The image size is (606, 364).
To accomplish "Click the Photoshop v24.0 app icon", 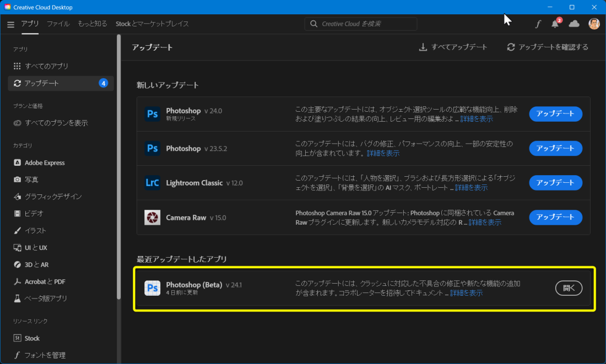I will click(152, 114).
